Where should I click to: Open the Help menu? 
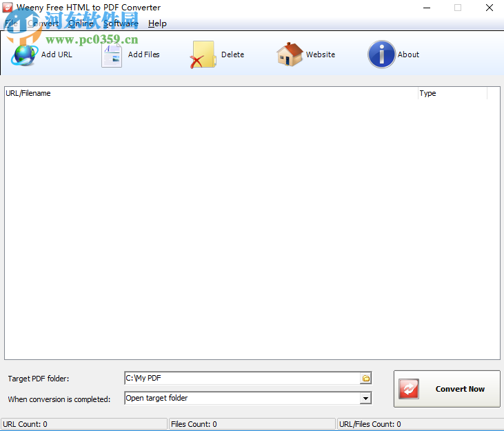[x=157, y=23]
